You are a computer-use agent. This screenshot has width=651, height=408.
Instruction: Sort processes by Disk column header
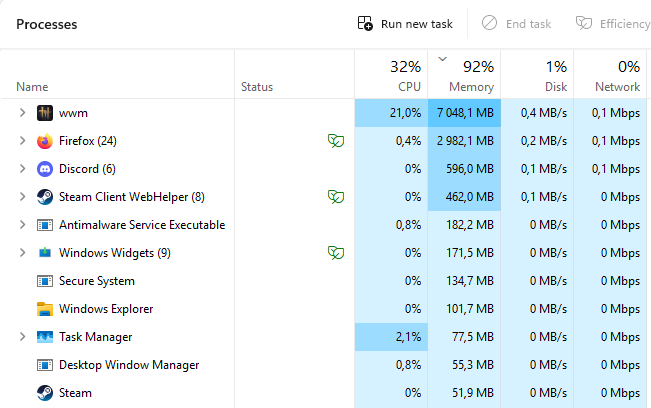tap(538, 75)
